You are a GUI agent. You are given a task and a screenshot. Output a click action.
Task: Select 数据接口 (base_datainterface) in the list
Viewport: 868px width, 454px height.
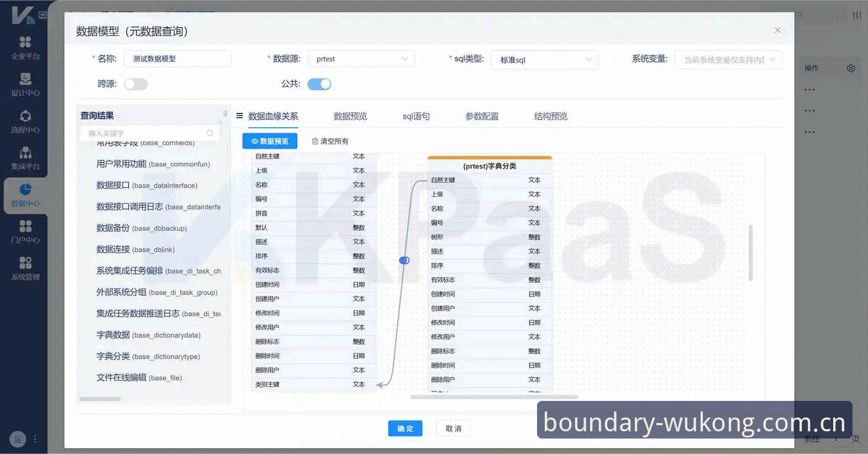(146, 185)
